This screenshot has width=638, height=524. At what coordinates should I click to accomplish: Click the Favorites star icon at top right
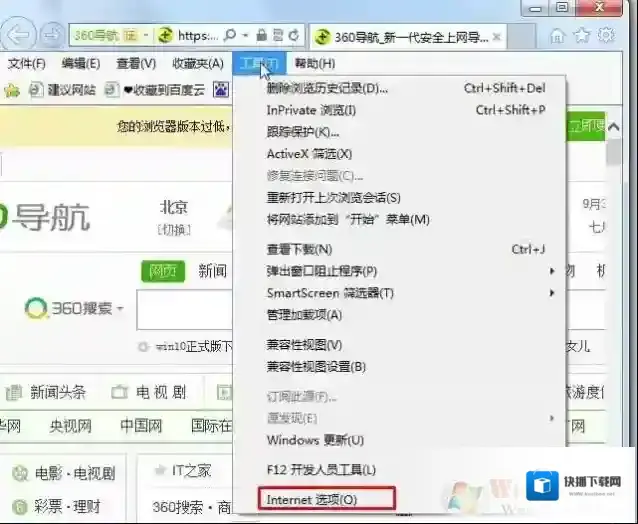tap(581, 36)
